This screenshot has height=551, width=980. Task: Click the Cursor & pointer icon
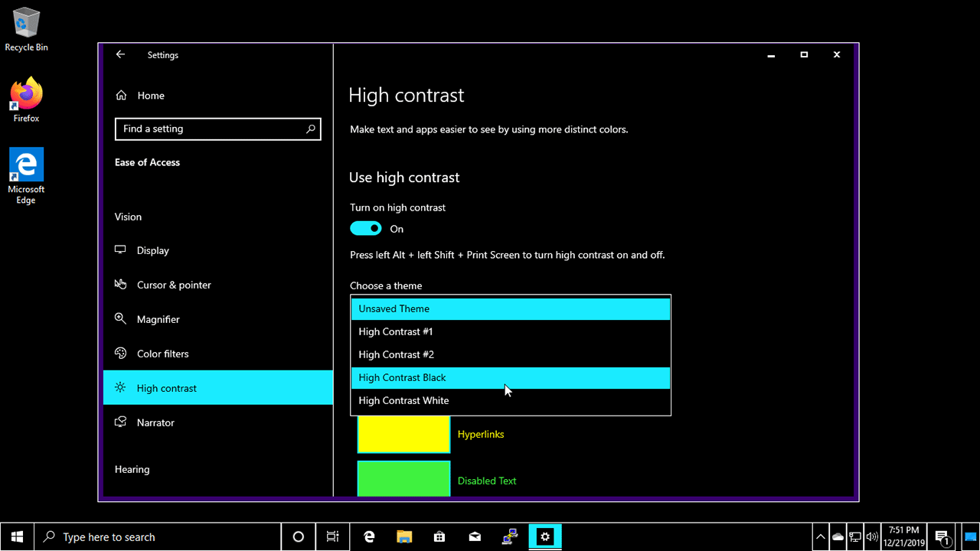tap(120, 285)
